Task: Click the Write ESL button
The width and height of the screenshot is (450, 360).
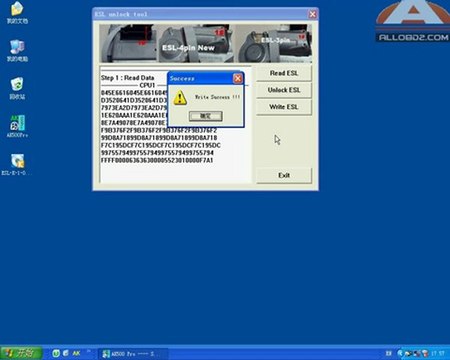Action: coord(284,107)
